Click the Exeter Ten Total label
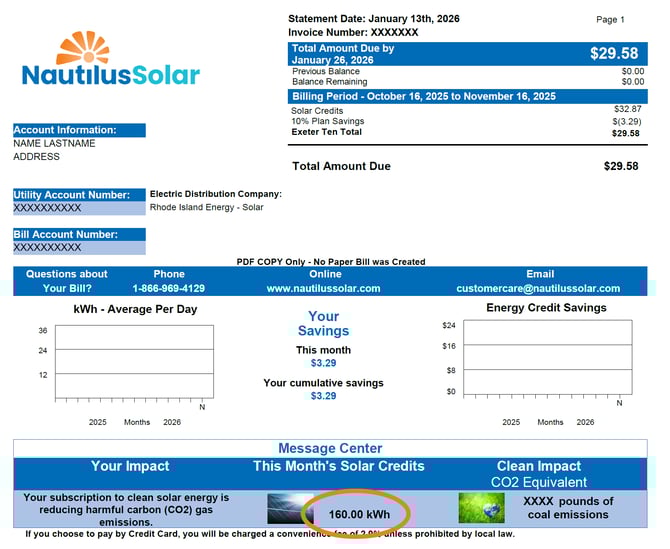The width and height of the screenshot is (670, 549). [x=326, y=132]
